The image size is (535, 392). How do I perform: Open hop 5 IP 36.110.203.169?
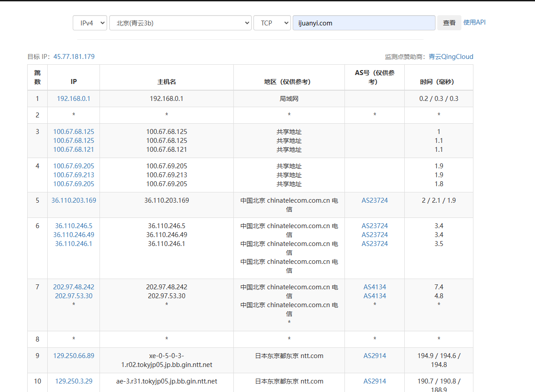coord(74,200)
